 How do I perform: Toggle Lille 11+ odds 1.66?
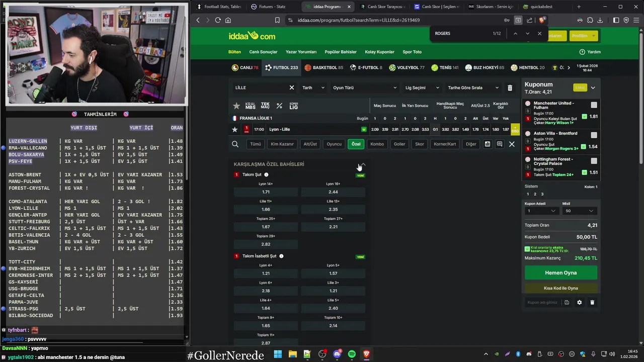point(266,209)
